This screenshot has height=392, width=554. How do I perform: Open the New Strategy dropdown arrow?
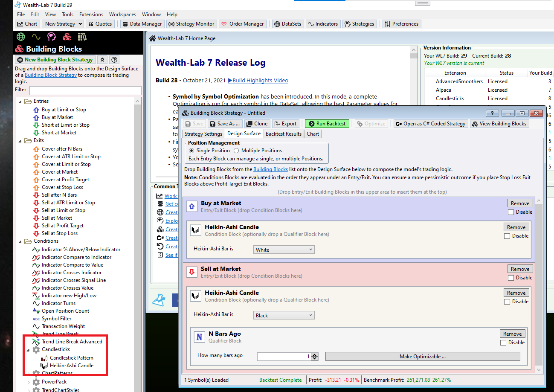click(81, 24)
